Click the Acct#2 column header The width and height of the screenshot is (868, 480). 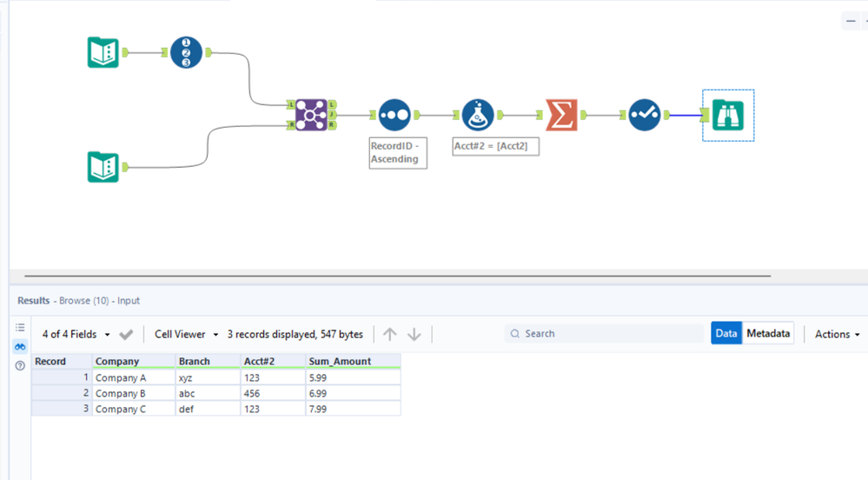(x=273, y=362)
